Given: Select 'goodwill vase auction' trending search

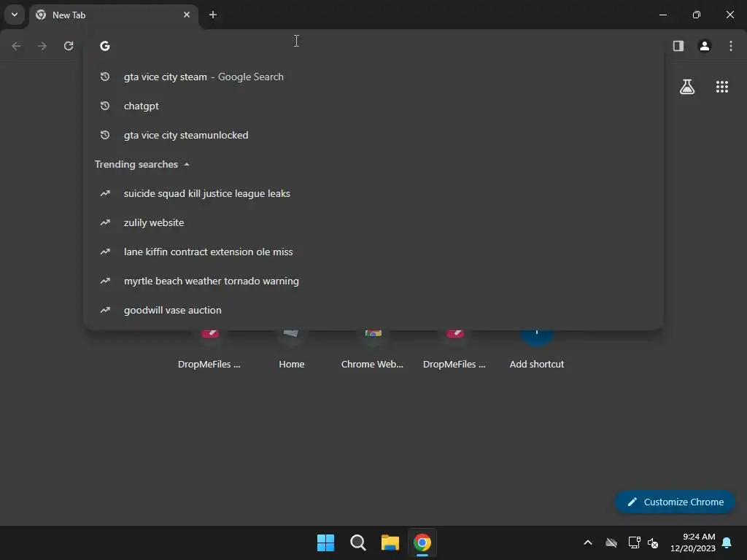Looking at the screenshot, I should tap(373, 310).
